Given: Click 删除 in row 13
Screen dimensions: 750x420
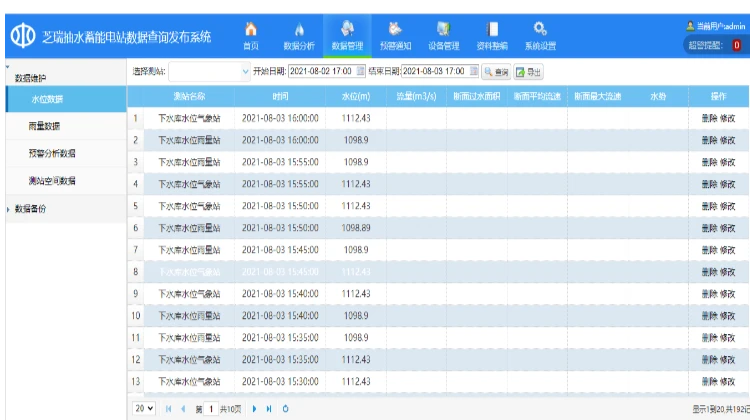Looking at the screenshot, I should [709, 382].
